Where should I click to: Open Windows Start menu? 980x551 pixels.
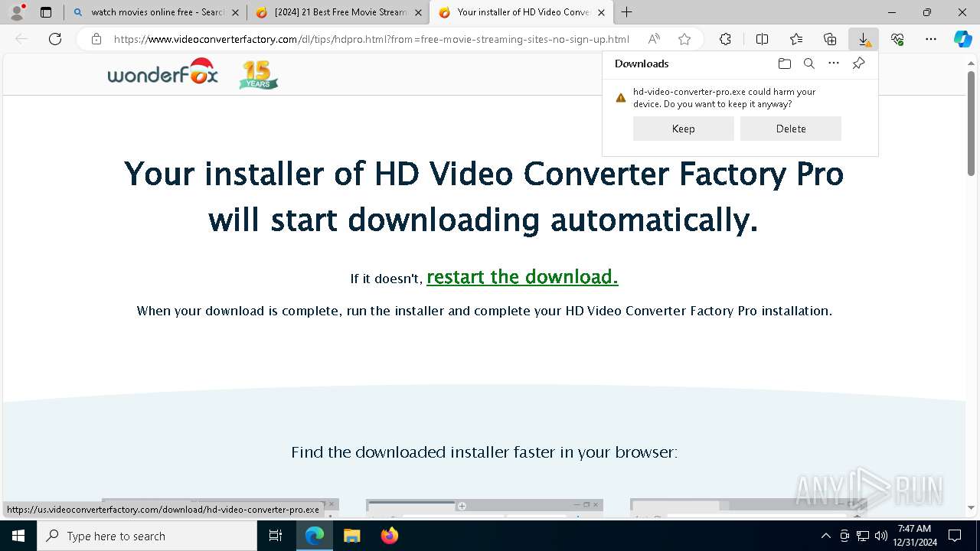coord(18,536)
